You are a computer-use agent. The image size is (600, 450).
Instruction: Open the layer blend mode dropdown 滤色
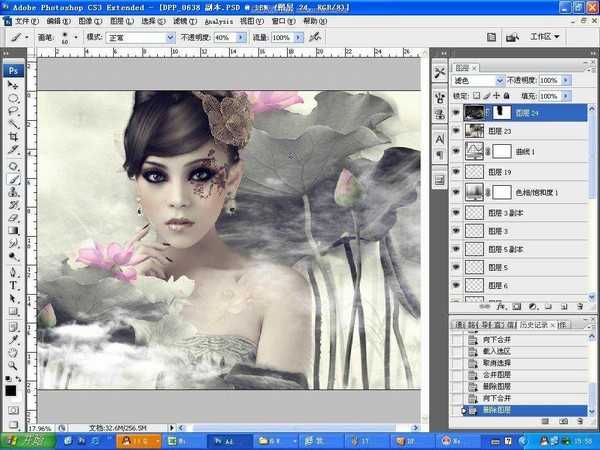pos(480,80)
